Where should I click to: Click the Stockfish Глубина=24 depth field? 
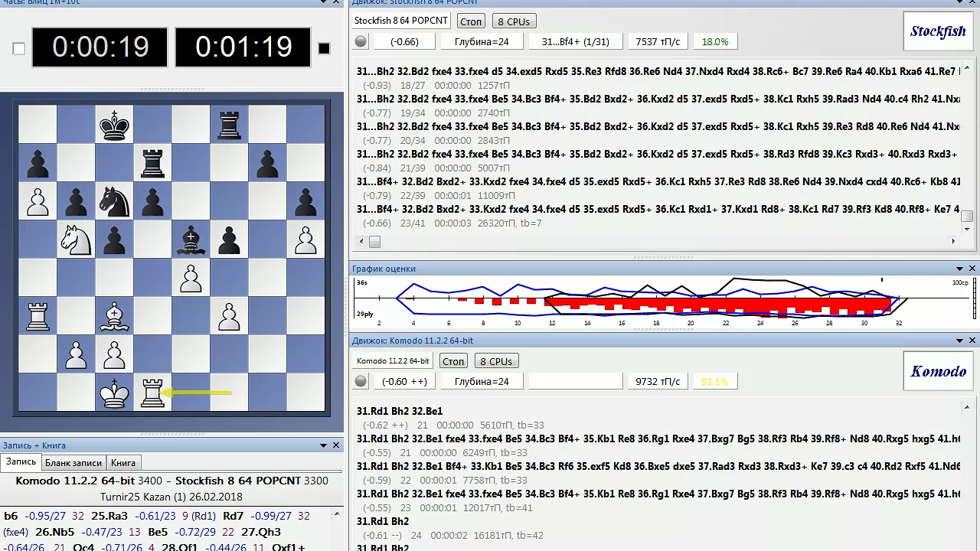click(x=482, y=41)
